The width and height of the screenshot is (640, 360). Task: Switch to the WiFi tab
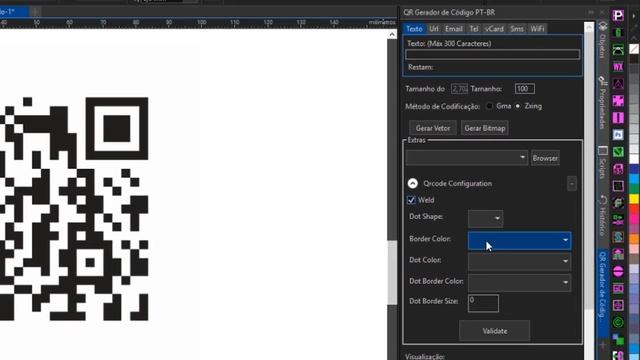537,29
